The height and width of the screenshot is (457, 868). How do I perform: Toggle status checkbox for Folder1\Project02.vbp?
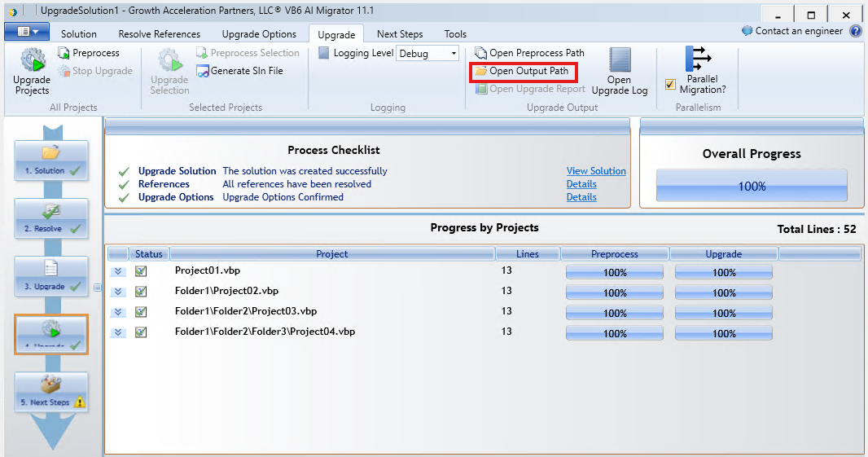(141, 292)
